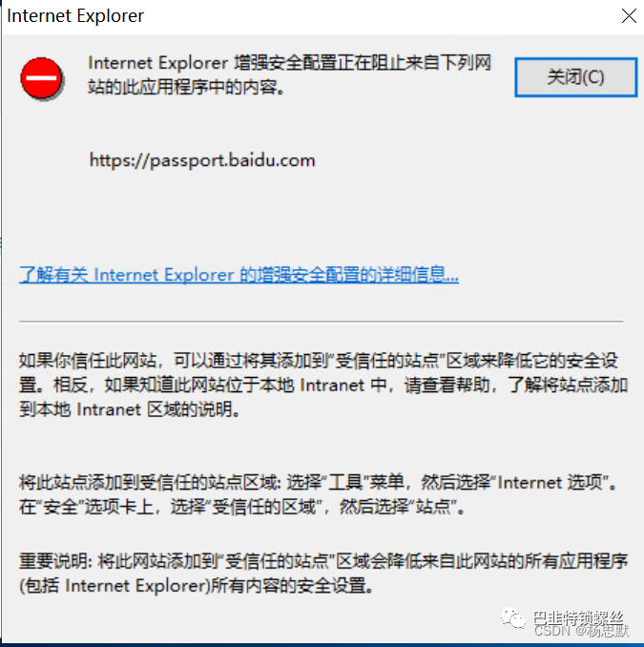644x647 pixels.
Task: Click the paragraph beginning 如果你信任此网站
Action: (x=323, y=385)
